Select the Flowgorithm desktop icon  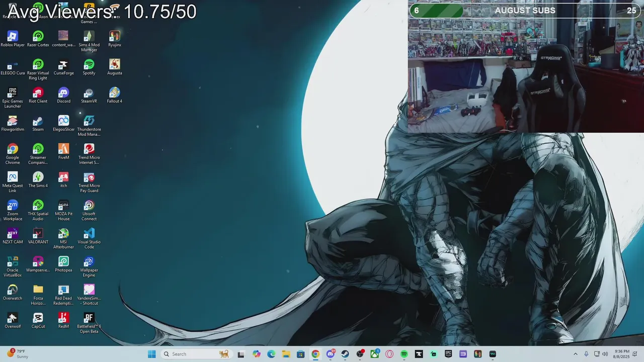[13, 123]
